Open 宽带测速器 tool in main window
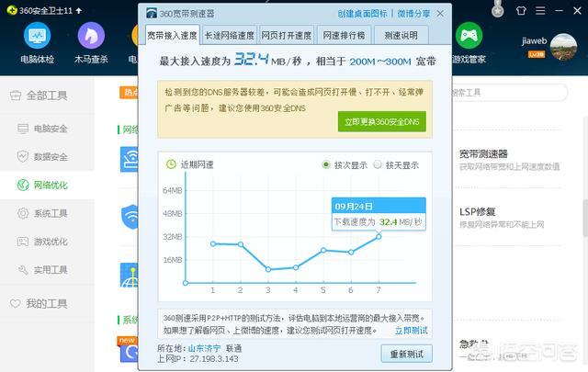 484,153
